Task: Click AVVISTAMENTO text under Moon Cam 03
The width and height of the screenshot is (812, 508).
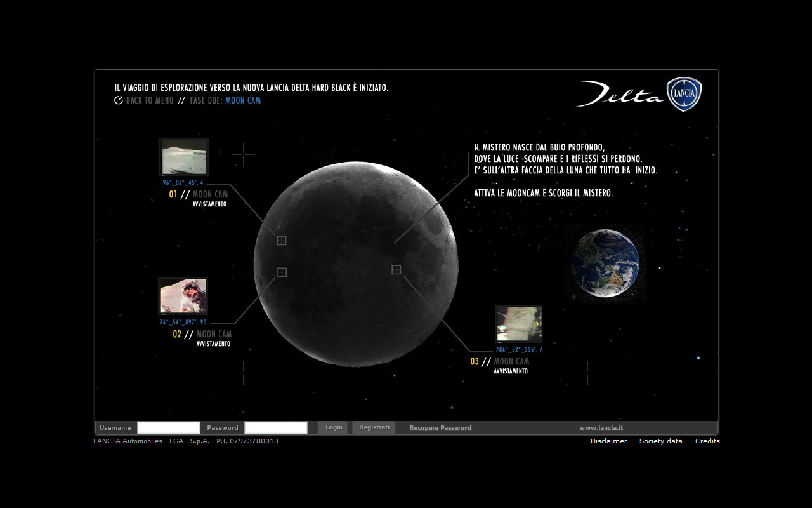Action: pos(511,371)
